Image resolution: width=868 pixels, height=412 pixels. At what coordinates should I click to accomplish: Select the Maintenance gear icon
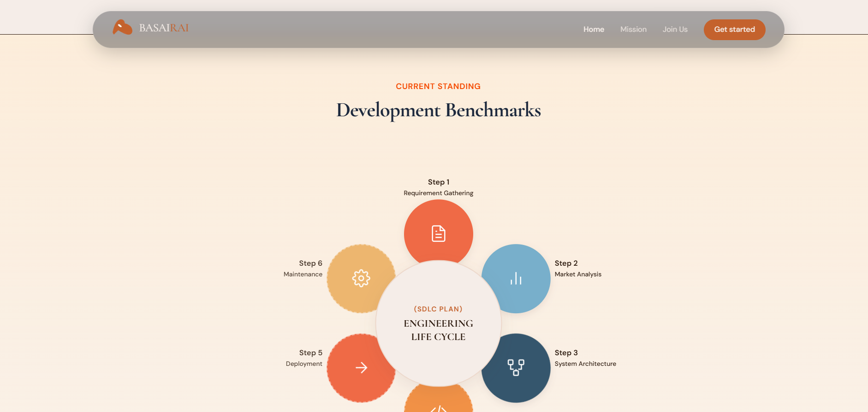pos(361,279)
